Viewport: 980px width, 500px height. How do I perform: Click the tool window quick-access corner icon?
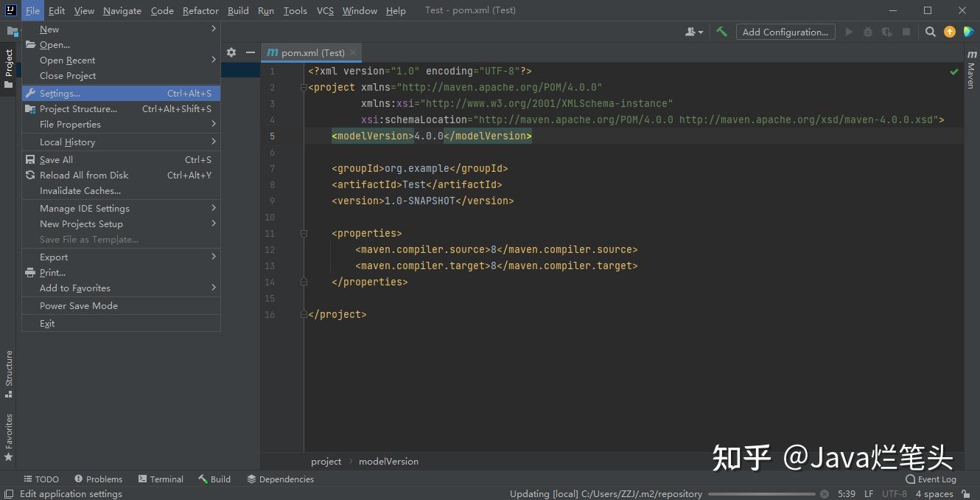[x=8, y=493]
